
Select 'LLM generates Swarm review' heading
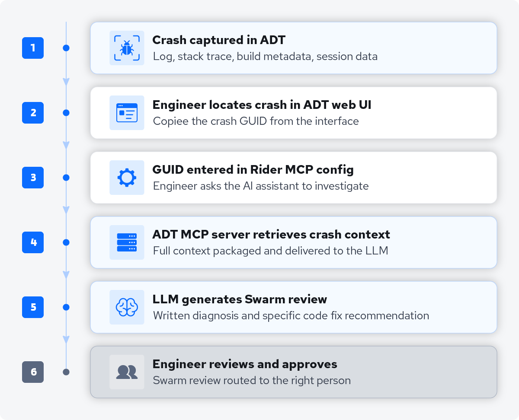(240, 299)
